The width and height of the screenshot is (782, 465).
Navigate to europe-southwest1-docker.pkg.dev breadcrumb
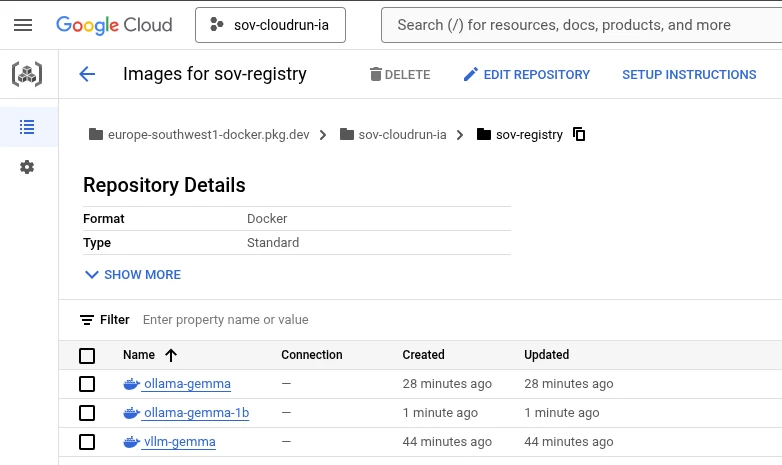[x=208, y=135]
